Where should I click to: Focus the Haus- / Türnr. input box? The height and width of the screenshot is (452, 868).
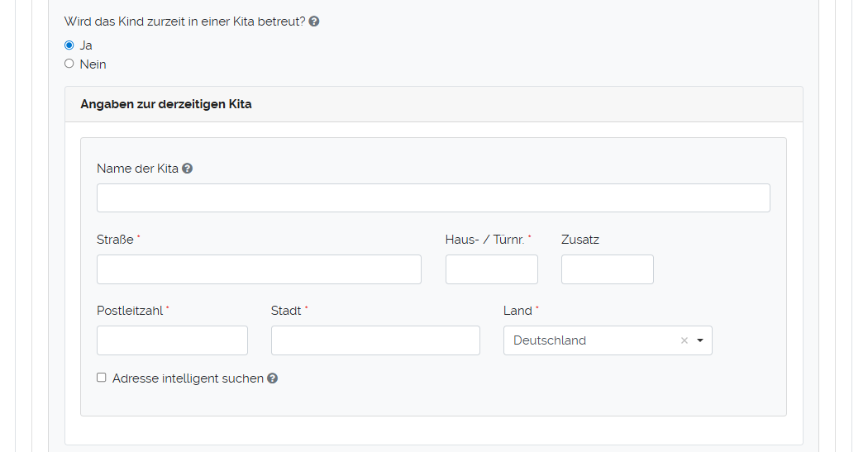coord(491,269)
